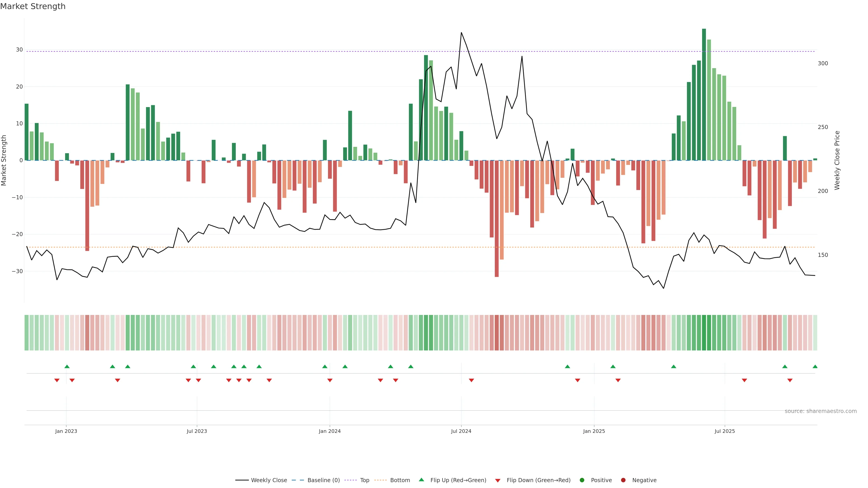The width and height of the screenshot is (868, 488).
Task: Click the leftmost green flip-up triangle marker
Action: click(x=67, y=366)
